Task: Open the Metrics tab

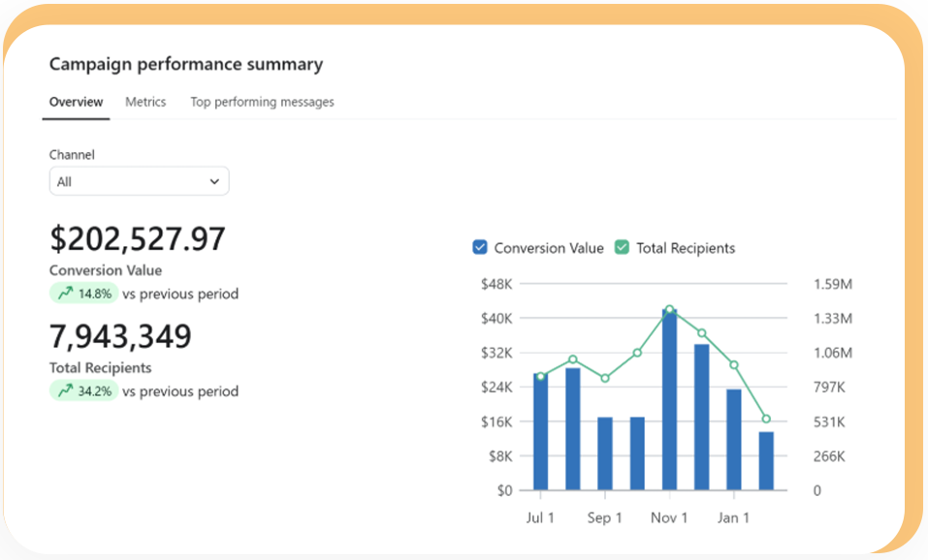Action: point(145,102)
